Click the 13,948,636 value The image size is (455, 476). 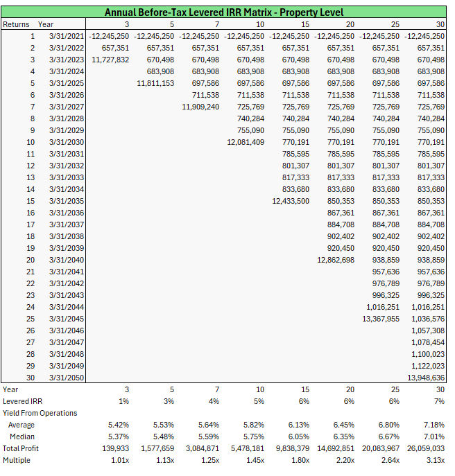pyautogui.click(x=426, y=378)
